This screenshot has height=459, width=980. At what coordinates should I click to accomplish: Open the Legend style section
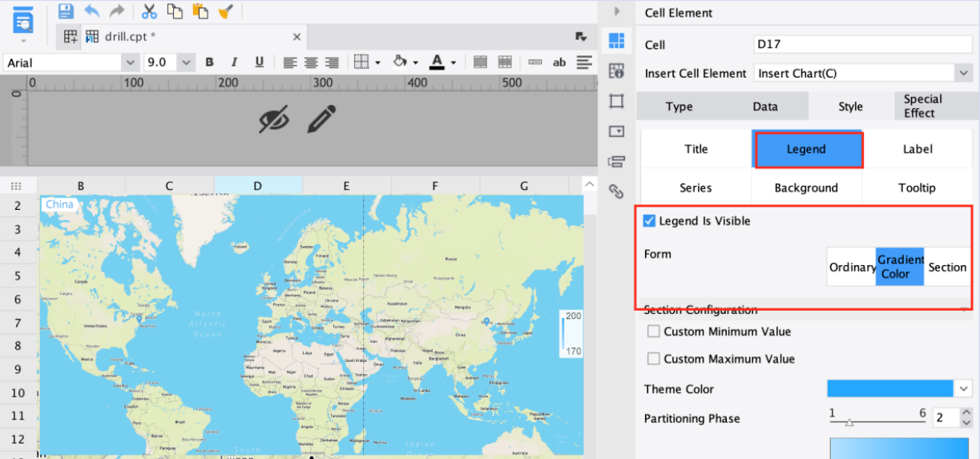click(806, 149)
